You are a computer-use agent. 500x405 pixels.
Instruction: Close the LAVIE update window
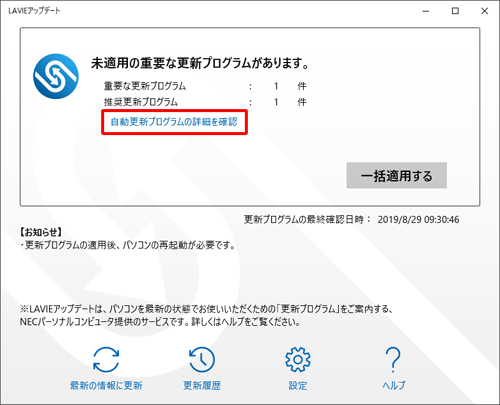pyautogui.click(x=484, y=11)
